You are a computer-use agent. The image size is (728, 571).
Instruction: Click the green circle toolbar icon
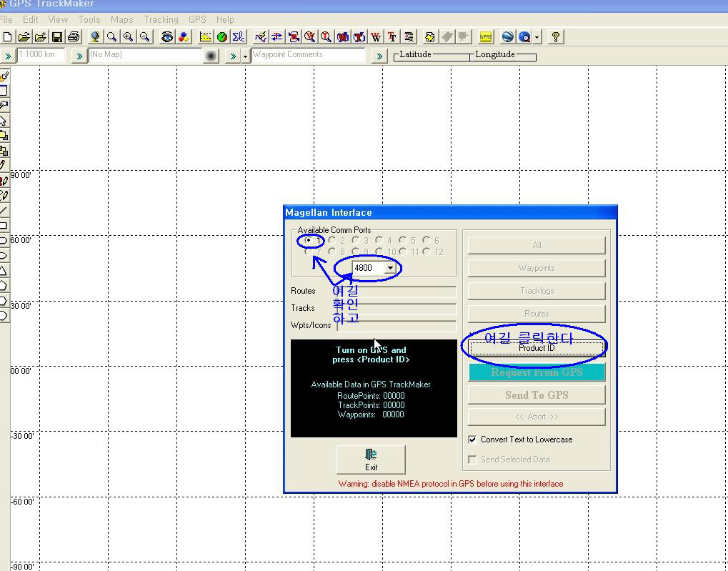pos(222,36)
